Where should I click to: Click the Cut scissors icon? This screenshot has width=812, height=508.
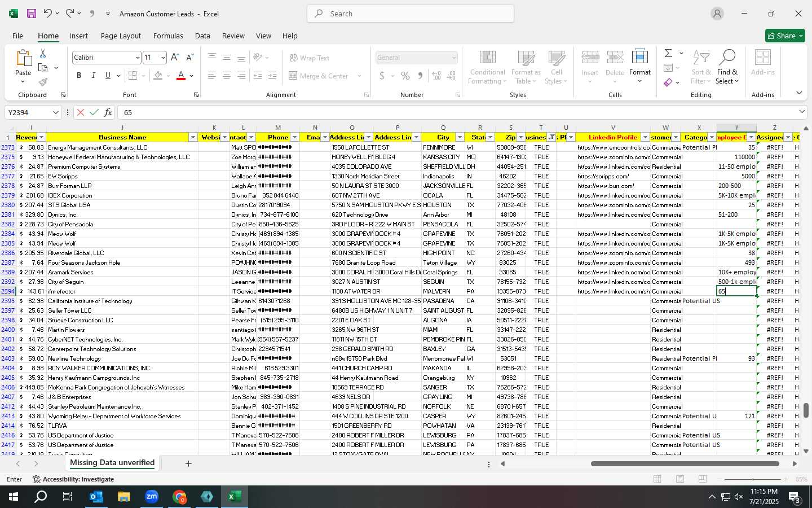(x=43, y=53)
